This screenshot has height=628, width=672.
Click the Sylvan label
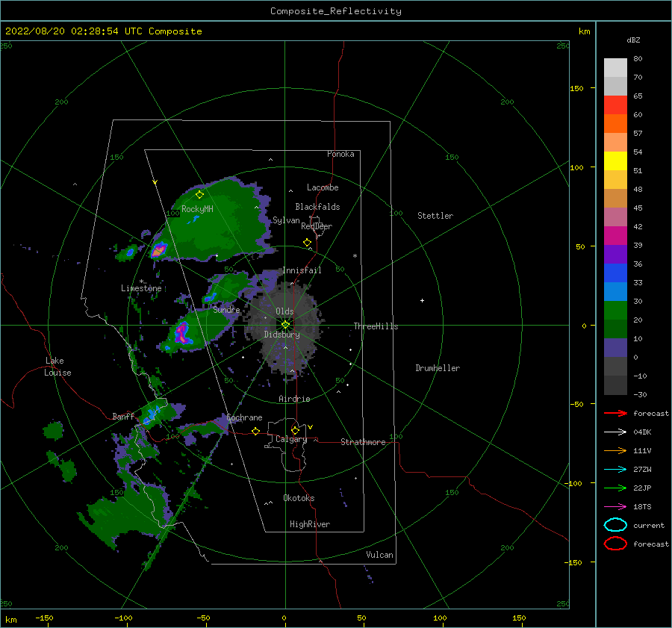pos(286,220)
